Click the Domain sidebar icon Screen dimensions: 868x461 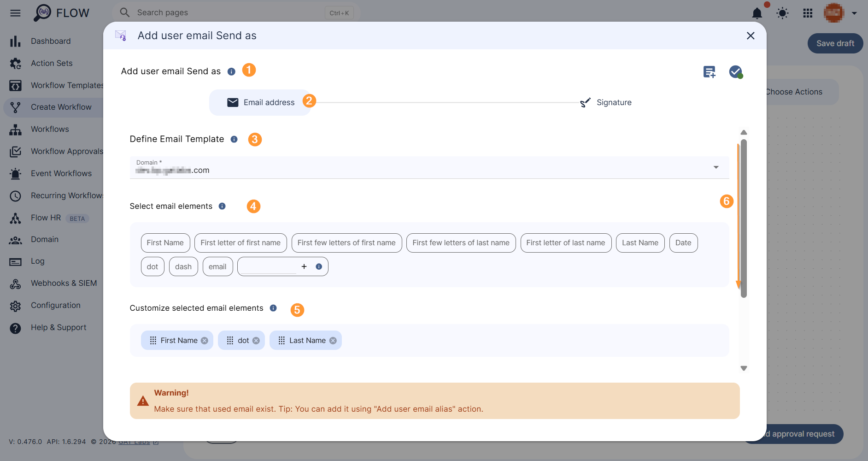pyautogui.click(x=15, y=240)
